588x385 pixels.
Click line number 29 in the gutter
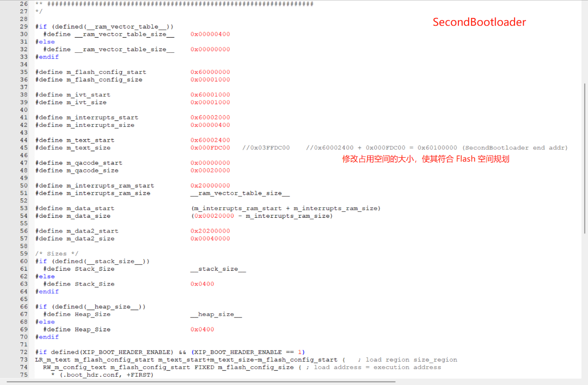(x=23, y=27)
